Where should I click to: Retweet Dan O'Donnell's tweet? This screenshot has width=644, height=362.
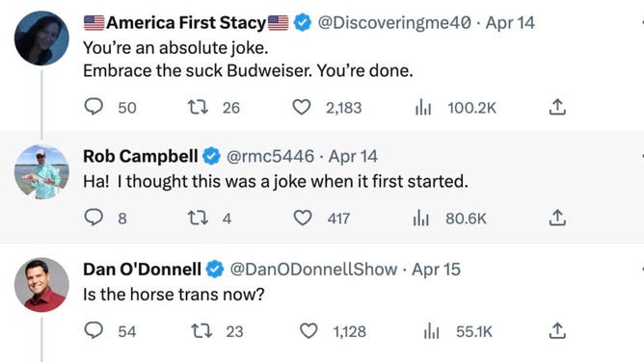(202, 330)
